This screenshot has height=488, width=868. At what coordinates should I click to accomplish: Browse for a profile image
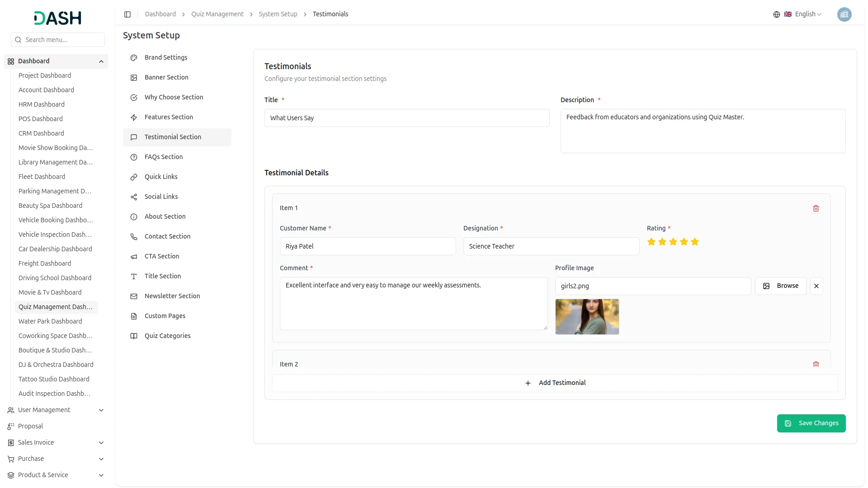tap(781, 286)
